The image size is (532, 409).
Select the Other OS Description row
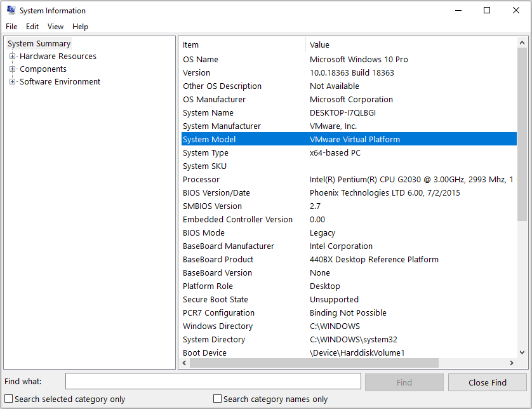(349, 86)
